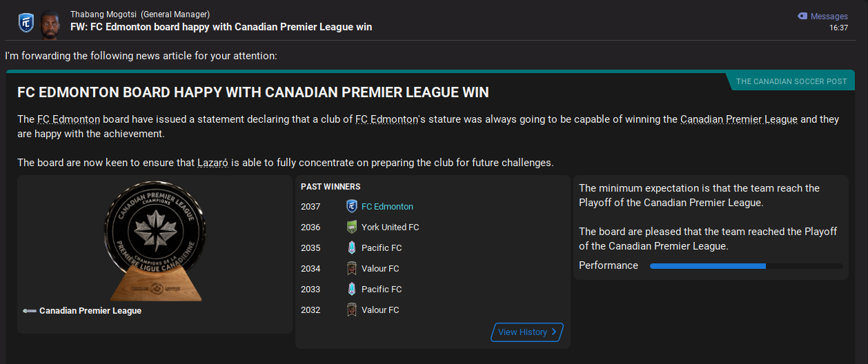This screenshot has width=868, height=364.
Task: Click FC Edmonton badge in 2037 row
Action: 351,206
